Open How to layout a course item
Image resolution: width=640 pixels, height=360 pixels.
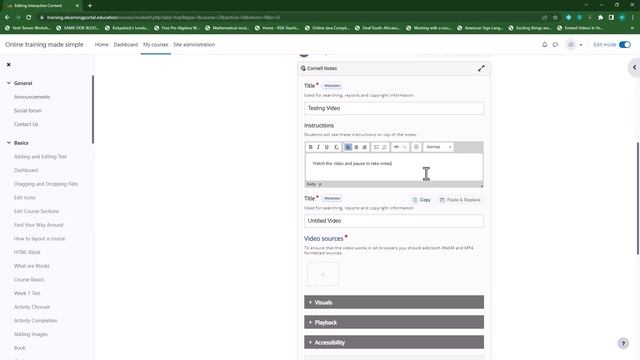coord(40,239)
